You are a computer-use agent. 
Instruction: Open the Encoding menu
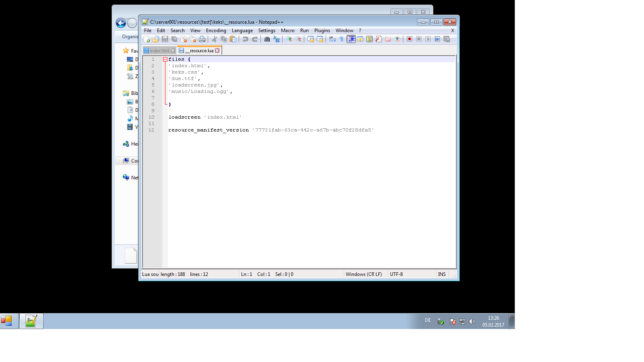(216, 30)
